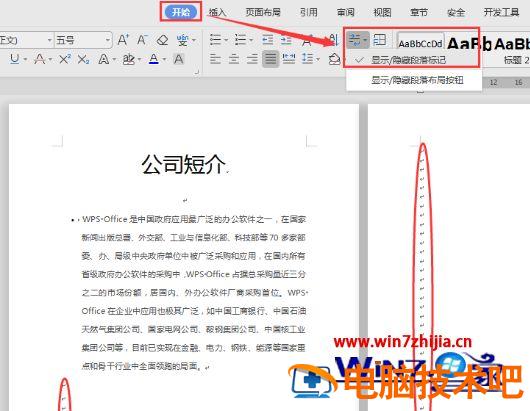
Task: Click the WPS Office body paragraph text
Action: (194, 292)
